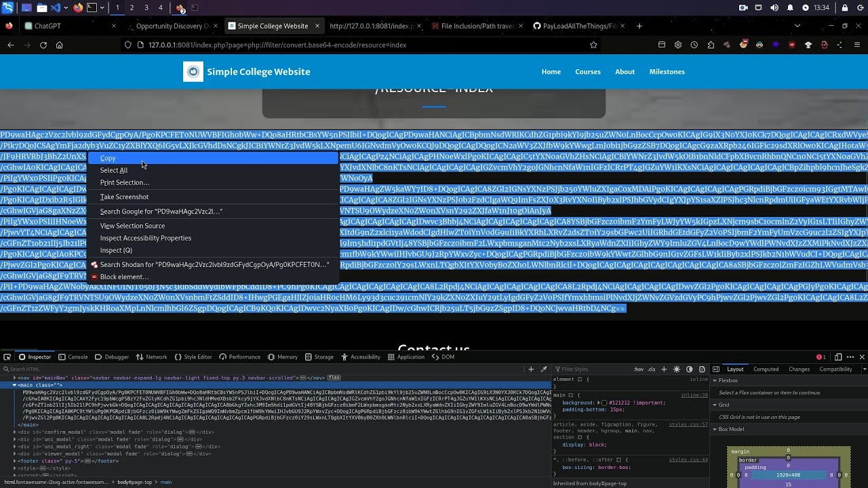
Task: Open the Network devtools tab
Action: [151, 357]
